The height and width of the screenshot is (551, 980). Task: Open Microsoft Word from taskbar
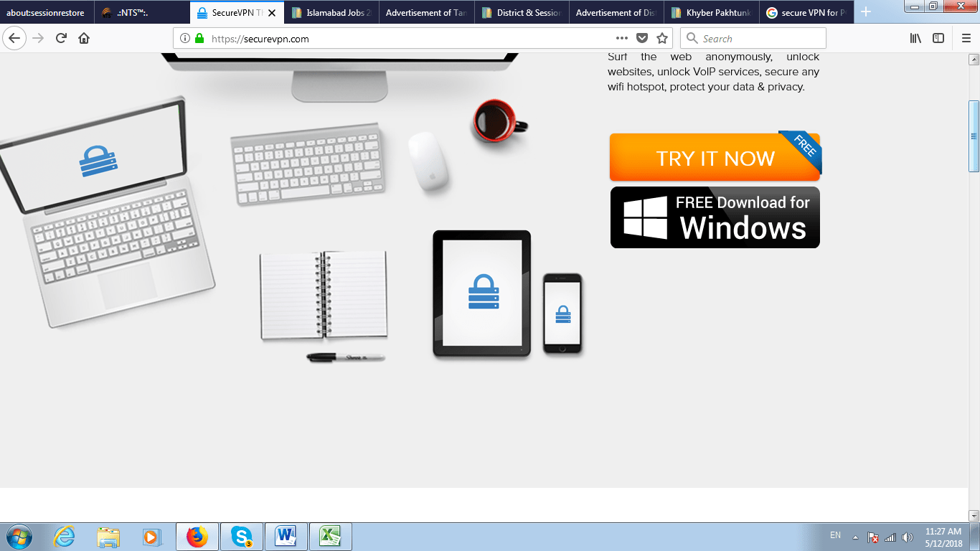(286, 537)
